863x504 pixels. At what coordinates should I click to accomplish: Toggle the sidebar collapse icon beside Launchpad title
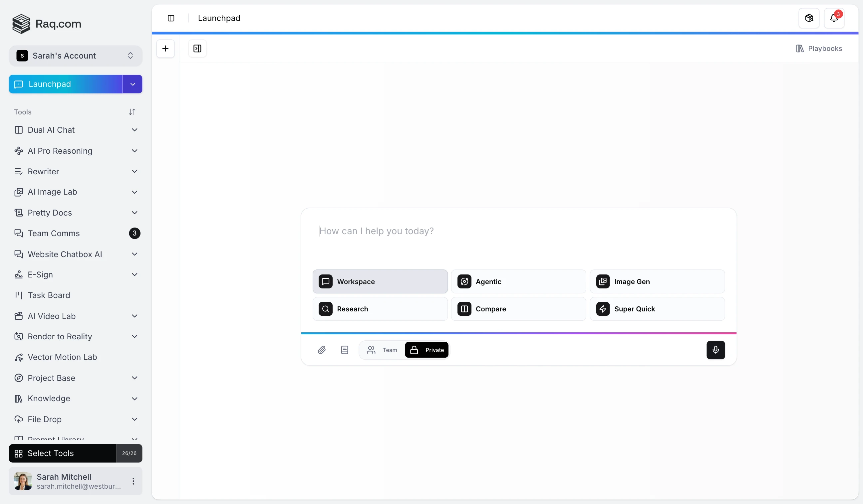pyautogui.click(x=171, y=18)
